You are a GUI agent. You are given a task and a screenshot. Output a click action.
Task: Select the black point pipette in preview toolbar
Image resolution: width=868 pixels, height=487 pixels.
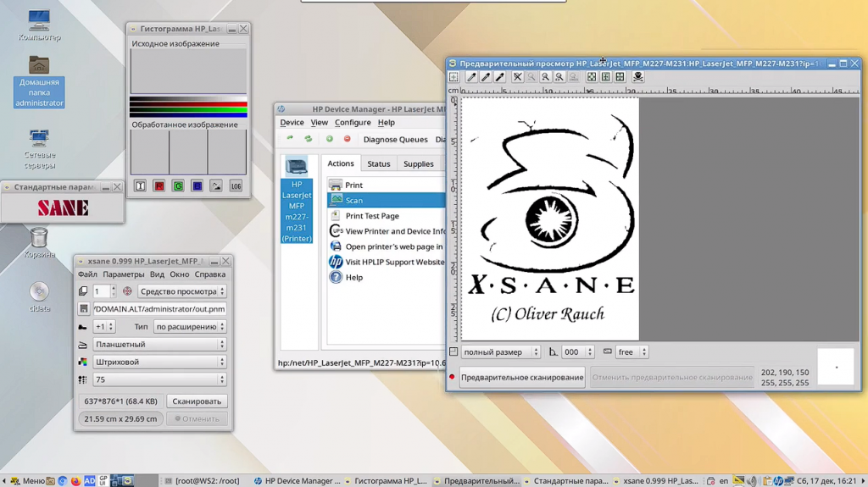500,77
